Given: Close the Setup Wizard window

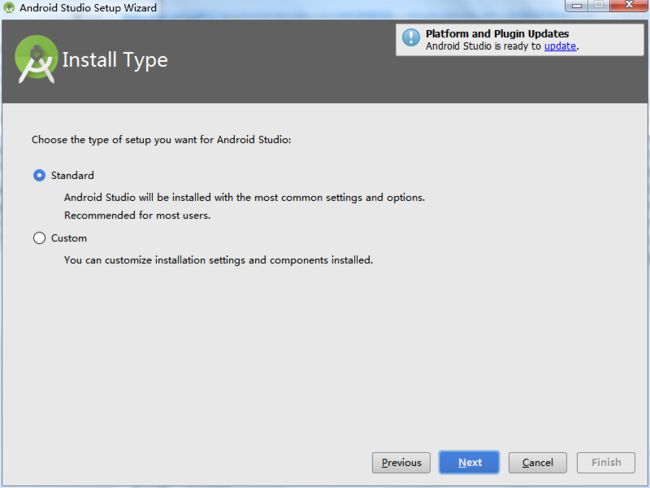Looking at the screenshot, I should [x=629, y=5].
